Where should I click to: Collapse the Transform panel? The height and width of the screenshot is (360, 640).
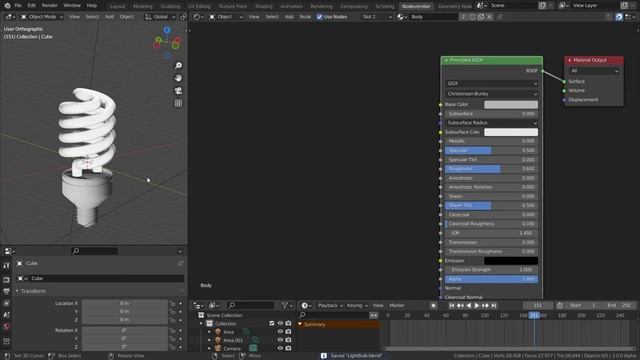(17, 291)
